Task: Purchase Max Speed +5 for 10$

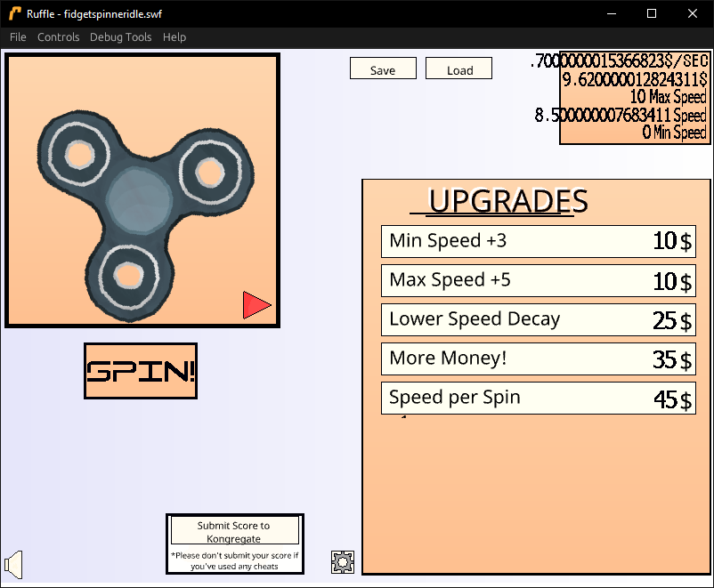Action: 538,280
